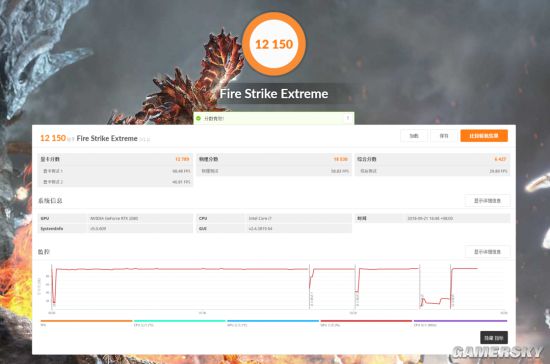The image size is (550, 364).
Task: Click the orange compare result online button
Action: 484,136
